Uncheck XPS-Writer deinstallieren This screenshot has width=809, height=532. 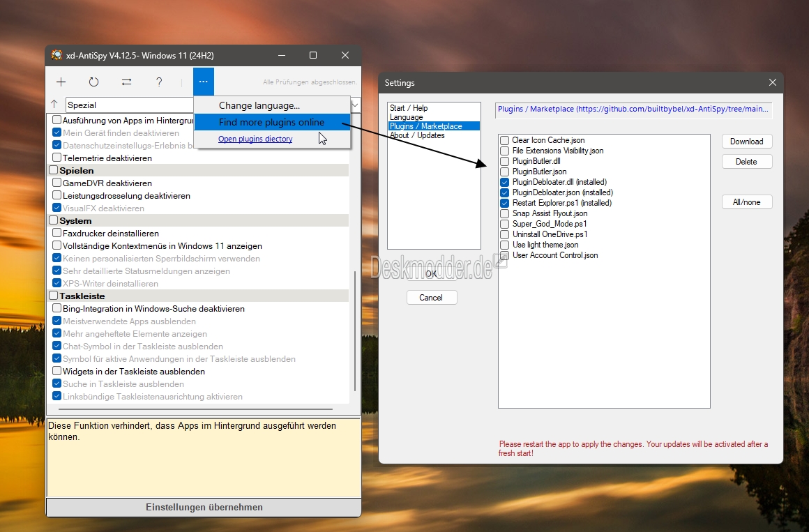(x=56, y=283)
